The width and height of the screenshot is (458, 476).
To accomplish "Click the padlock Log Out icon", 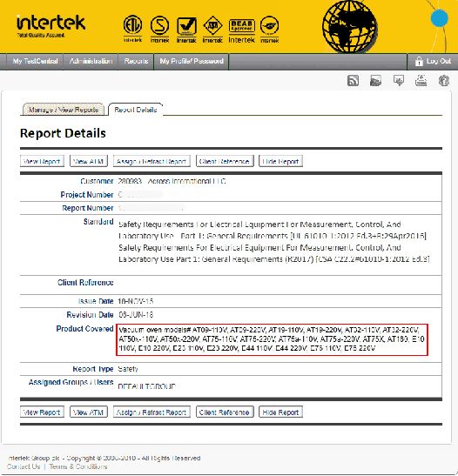I will tap(419, 61).
